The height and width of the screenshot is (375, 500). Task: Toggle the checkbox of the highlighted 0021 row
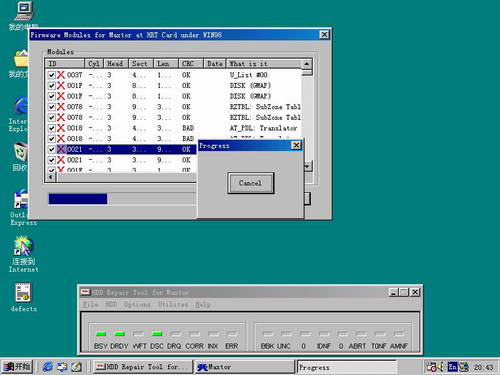coord(52,149)
